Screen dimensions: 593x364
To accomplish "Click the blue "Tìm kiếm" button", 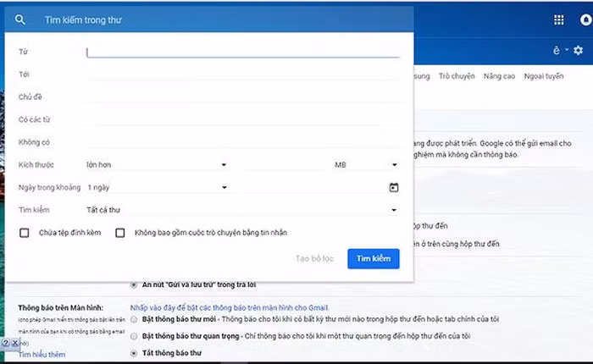I will pyautogui.click(x=373, y=258).
